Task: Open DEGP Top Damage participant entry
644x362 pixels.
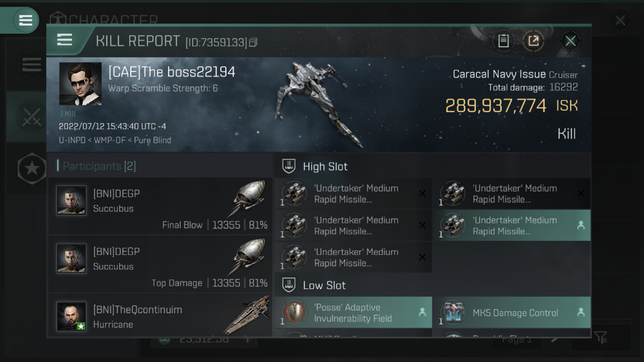Action: click(160, 264)
